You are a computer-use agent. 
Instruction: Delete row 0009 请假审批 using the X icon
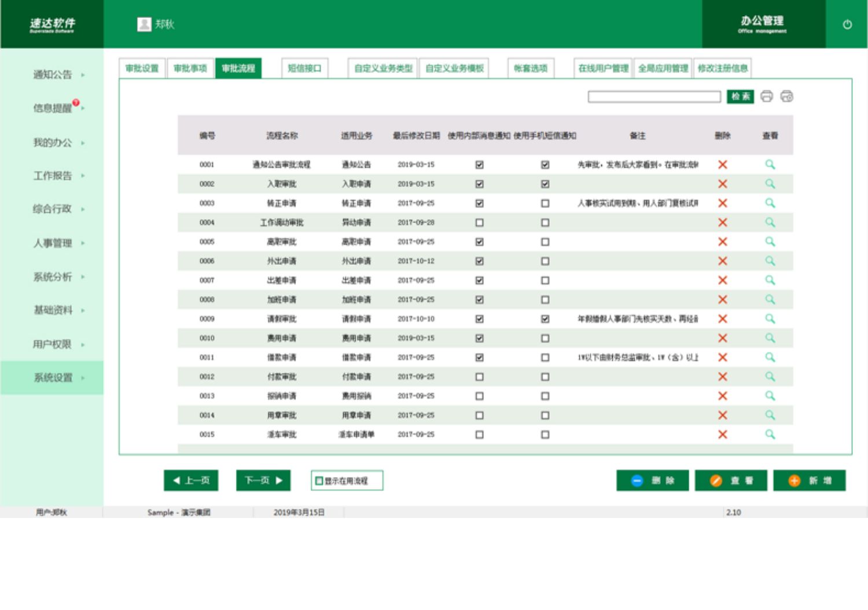click(x=723, y=319)
